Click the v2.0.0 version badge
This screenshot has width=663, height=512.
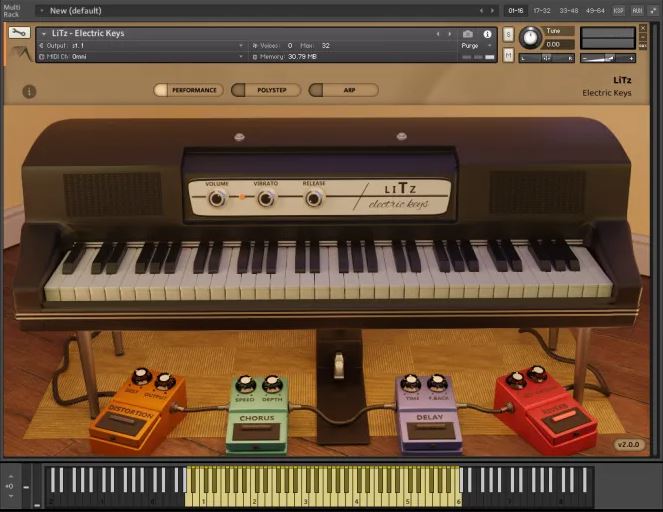[x=628, y=445]
